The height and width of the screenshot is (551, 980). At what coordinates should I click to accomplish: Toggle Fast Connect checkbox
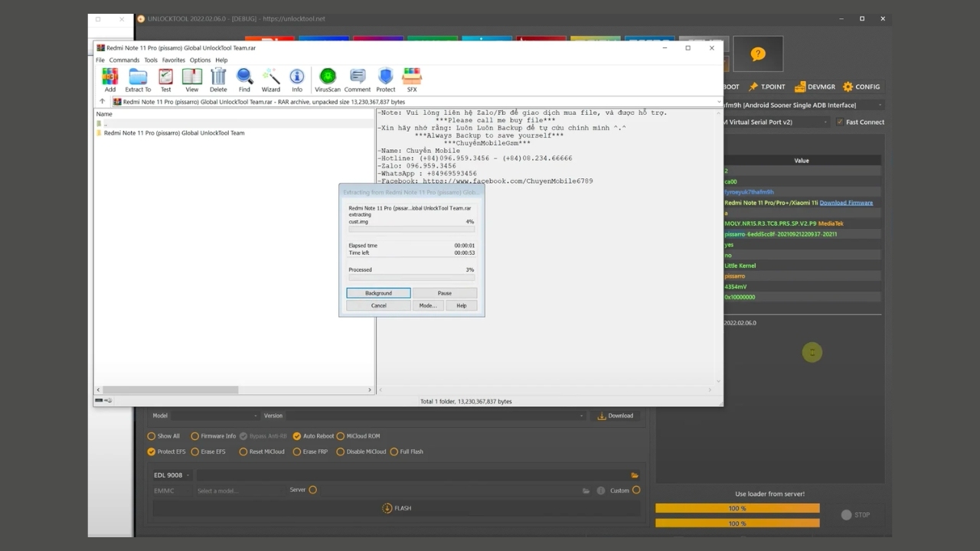tap(840, 122)
